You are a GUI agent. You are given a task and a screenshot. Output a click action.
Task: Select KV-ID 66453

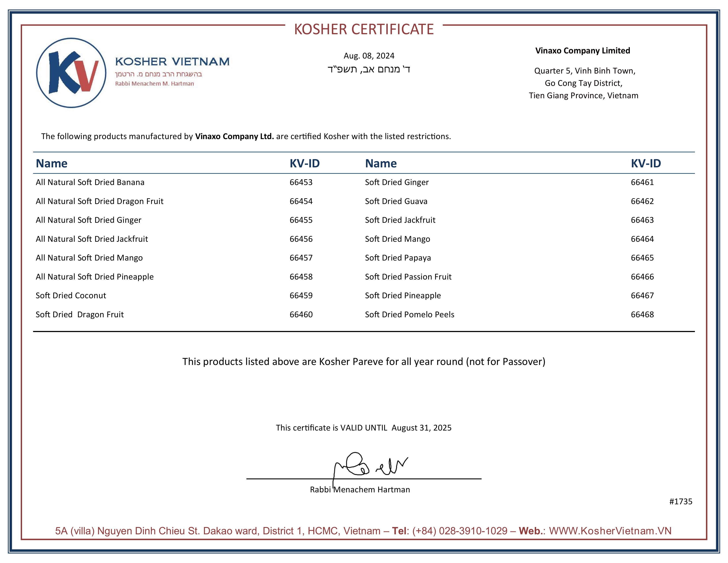pyautogui.click(x=301, y=182)
